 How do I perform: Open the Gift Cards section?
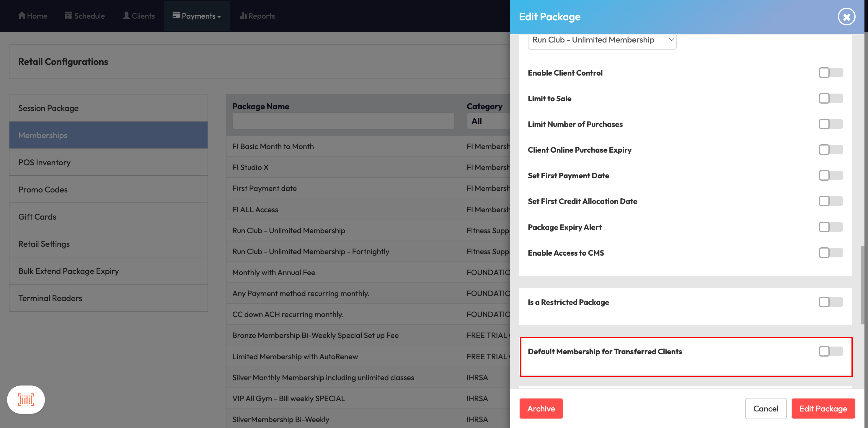[37, 217]
